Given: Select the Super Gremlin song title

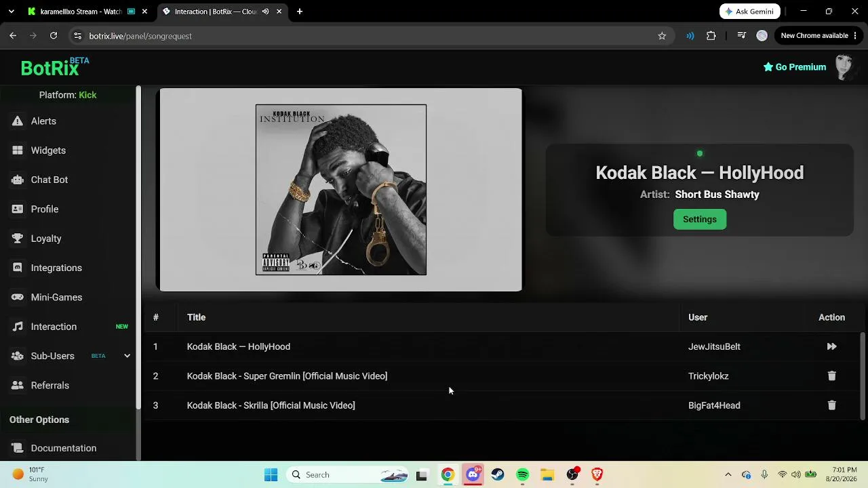Looking at the screenshot, I should coord(287,376).
